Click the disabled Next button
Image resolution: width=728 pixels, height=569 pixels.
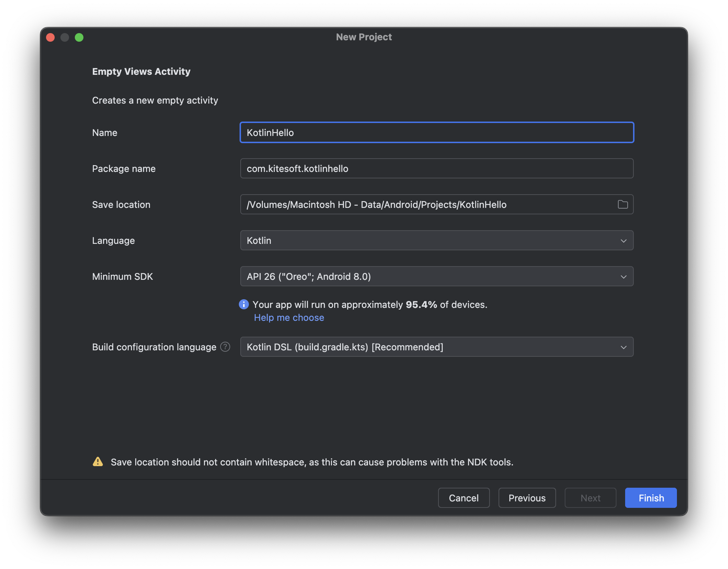590,498
